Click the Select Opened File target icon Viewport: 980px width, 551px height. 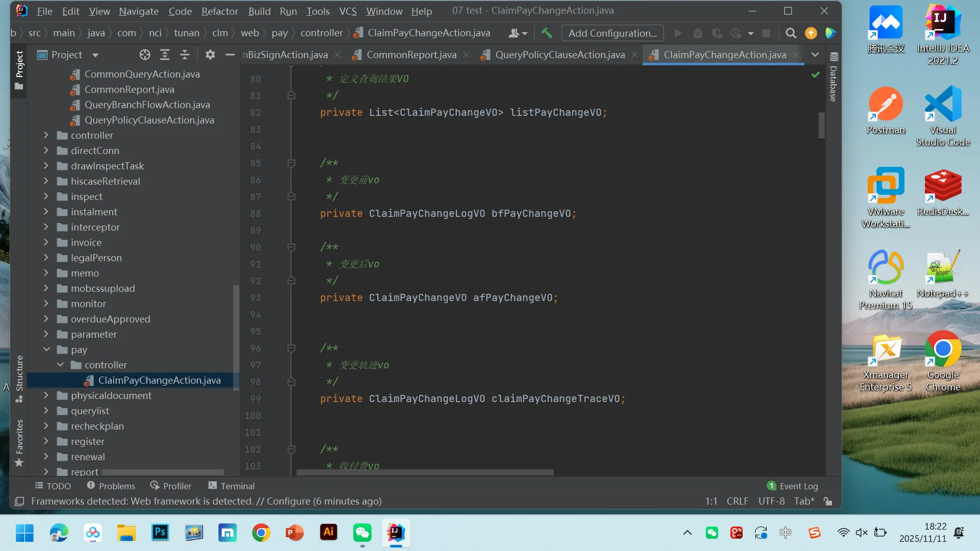[145, 55]
